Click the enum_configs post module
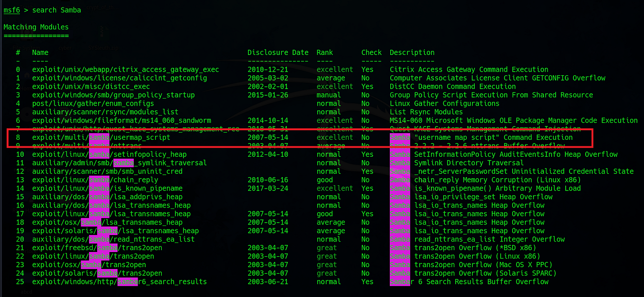The image size is (644, 297). coord(92,103)
